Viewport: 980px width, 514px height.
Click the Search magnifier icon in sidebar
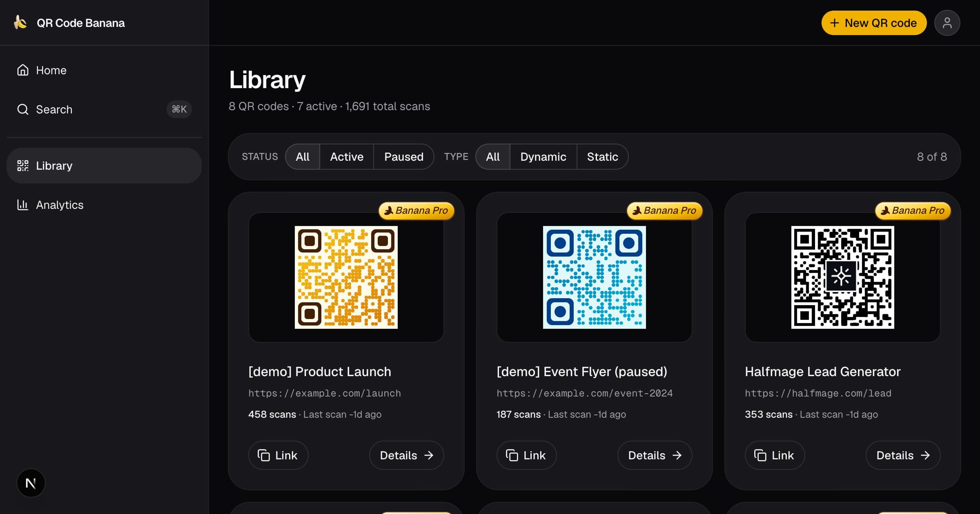tap(23, 109)
